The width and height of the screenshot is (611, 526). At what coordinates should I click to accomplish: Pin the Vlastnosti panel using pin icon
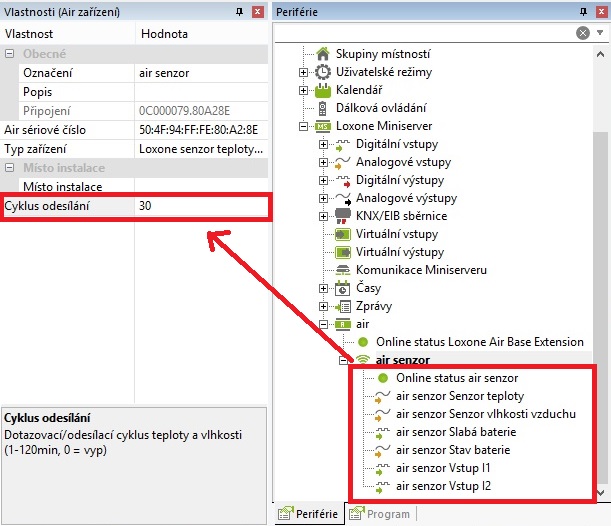click(x=238, y=10)
